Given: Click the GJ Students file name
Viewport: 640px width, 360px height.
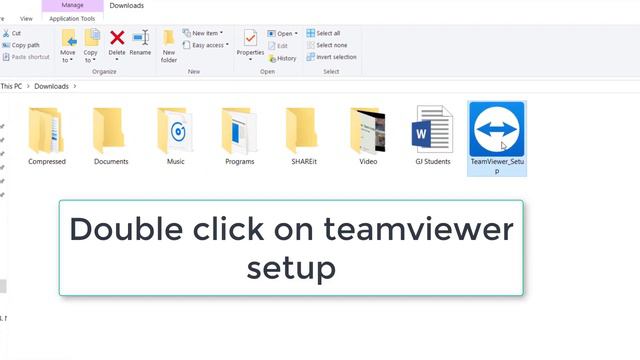Looking at the screenshot, I should 433,162.
